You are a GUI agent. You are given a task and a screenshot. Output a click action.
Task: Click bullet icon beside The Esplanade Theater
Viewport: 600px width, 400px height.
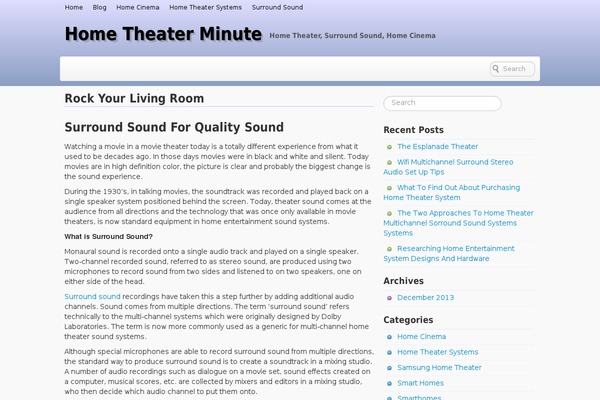[389, 147]
